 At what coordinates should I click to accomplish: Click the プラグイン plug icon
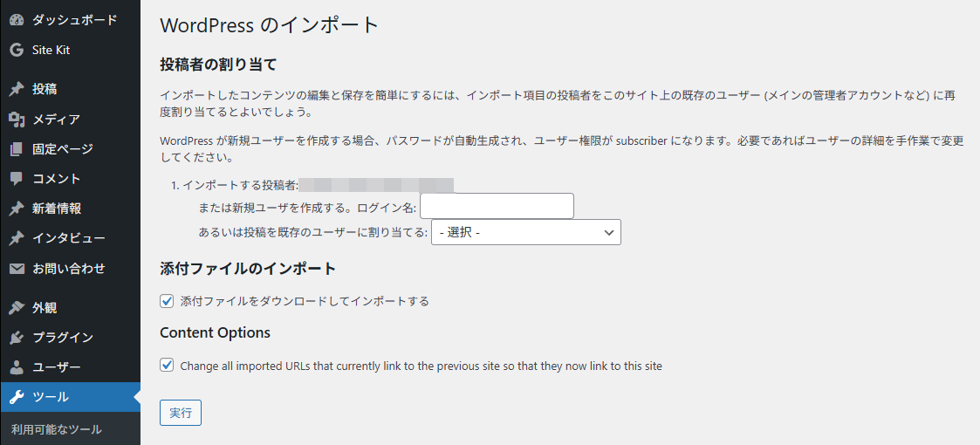click(x=17, y=338)
